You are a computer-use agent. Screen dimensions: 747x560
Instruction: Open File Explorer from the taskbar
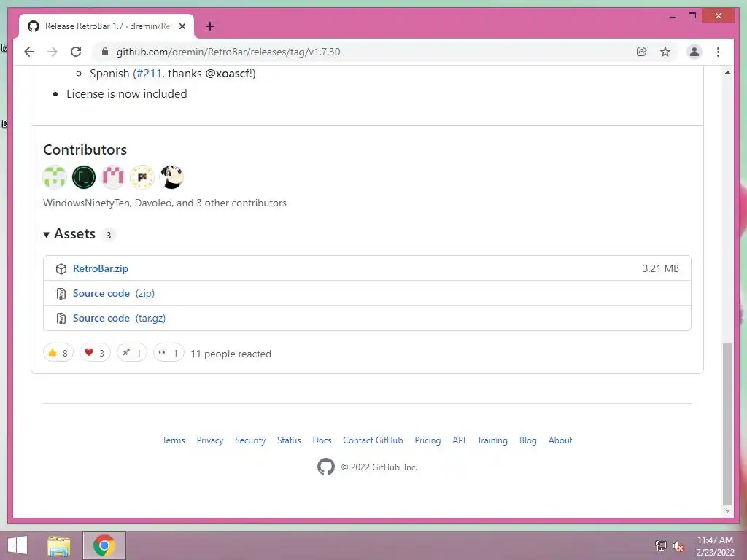click(x=59, y=545)
